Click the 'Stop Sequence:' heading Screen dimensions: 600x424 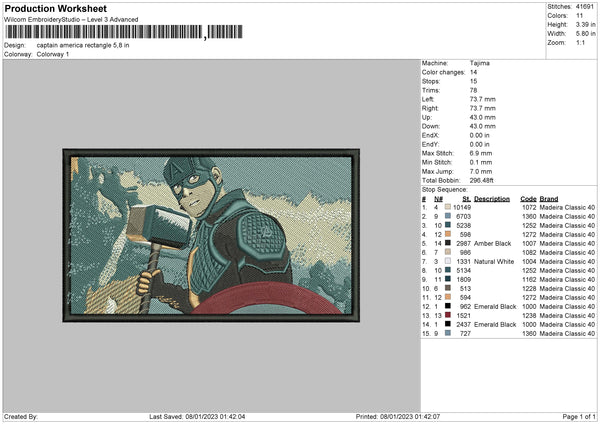[445, 190]
